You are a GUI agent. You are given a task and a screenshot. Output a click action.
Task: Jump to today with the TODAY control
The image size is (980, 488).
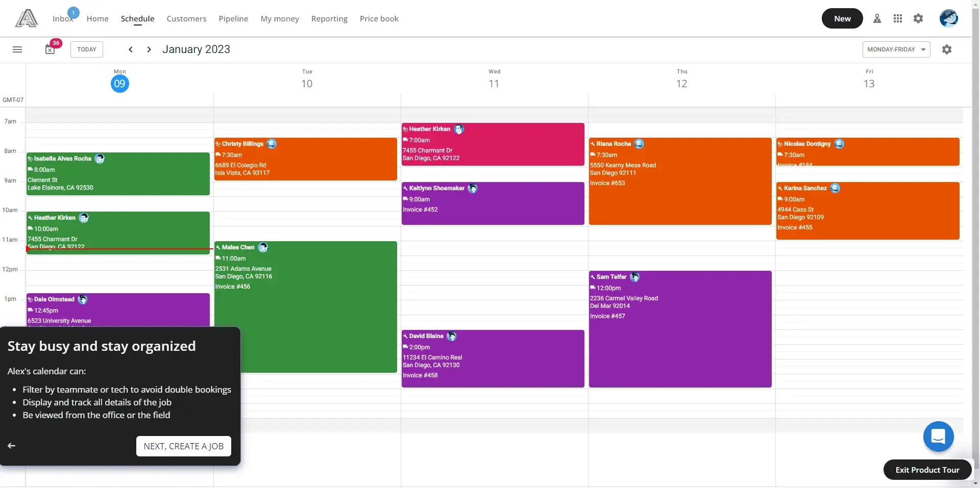click(x=86, y=49)
